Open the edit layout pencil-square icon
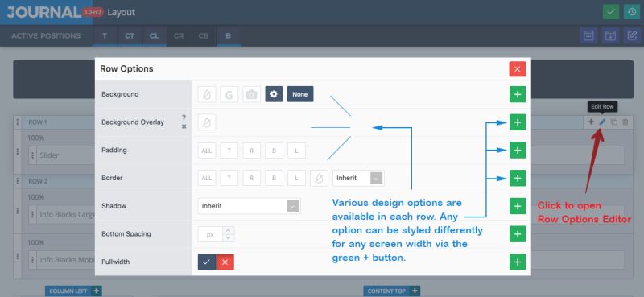 click(x=631, y=35)
